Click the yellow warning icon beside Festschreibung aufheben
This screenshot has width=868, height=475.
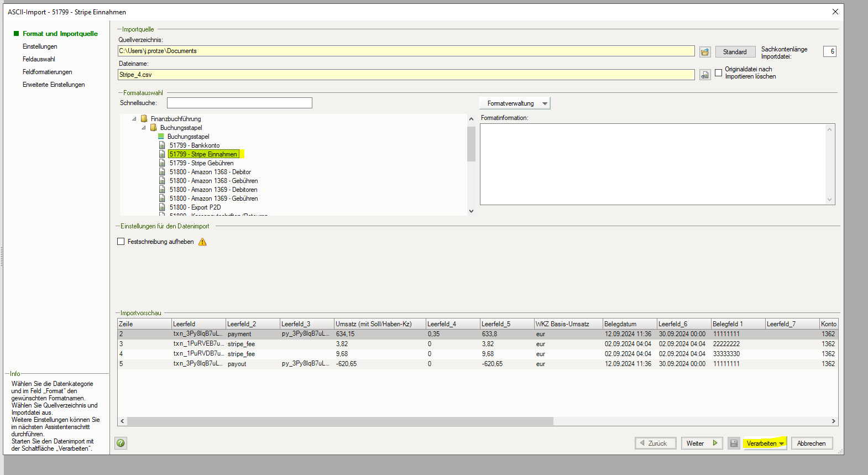click(202, 242)
